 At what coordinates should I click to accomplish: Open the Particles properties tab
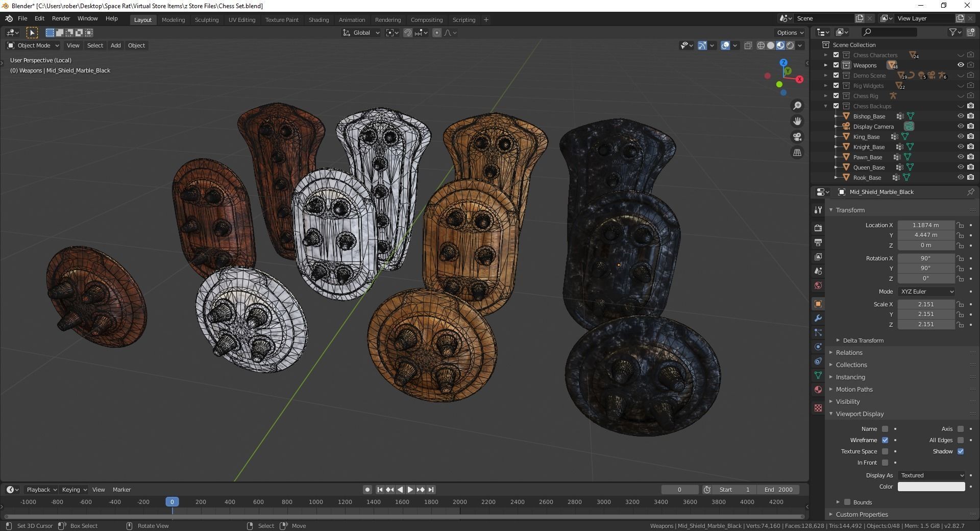pyautogui.click(x=818, y=332)
